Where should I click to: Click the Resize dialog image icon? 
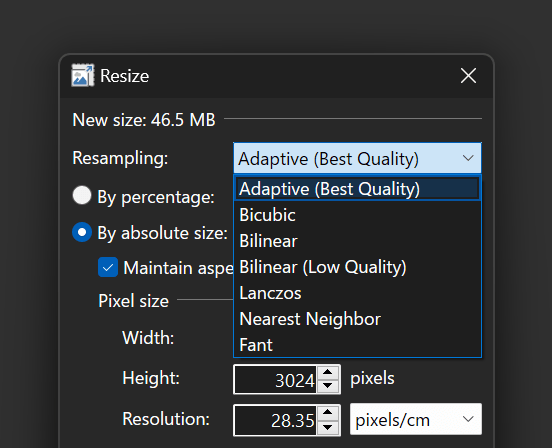click(x=83, y=75)
